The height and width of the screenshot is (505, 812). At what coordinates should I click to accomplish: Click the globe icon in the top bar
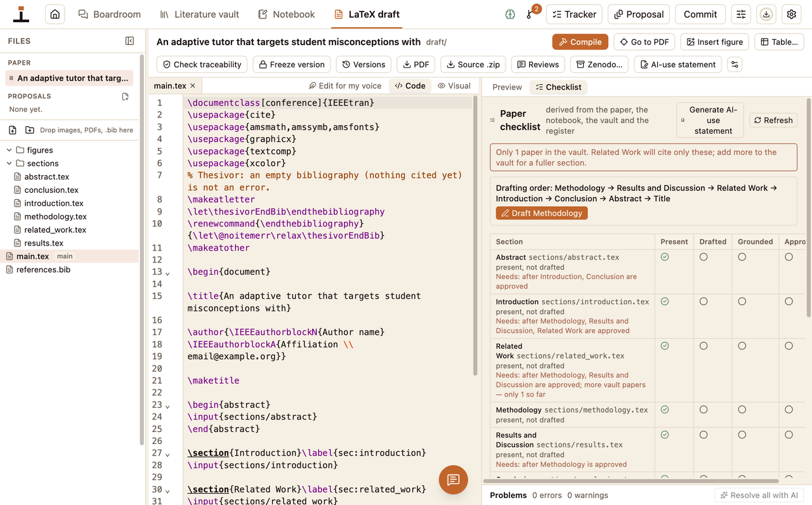pos(510,14)
